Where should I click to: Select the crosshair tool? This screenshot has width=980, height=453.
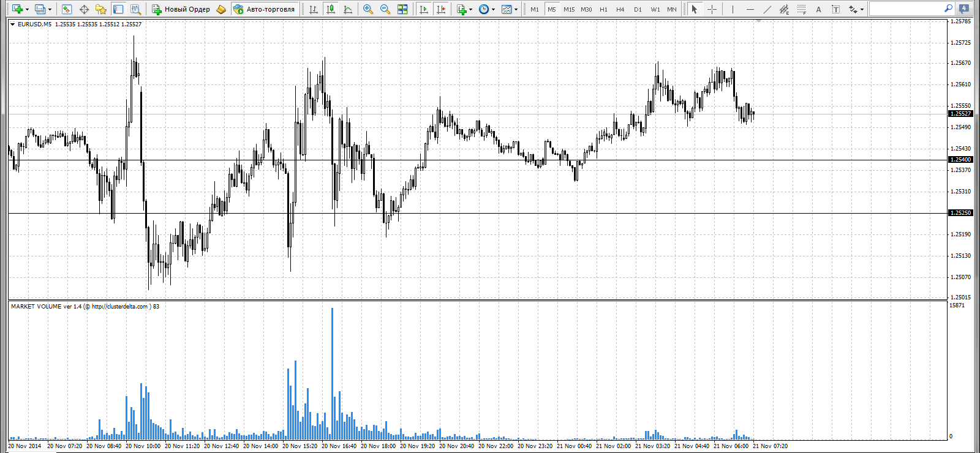pos(712,9)
